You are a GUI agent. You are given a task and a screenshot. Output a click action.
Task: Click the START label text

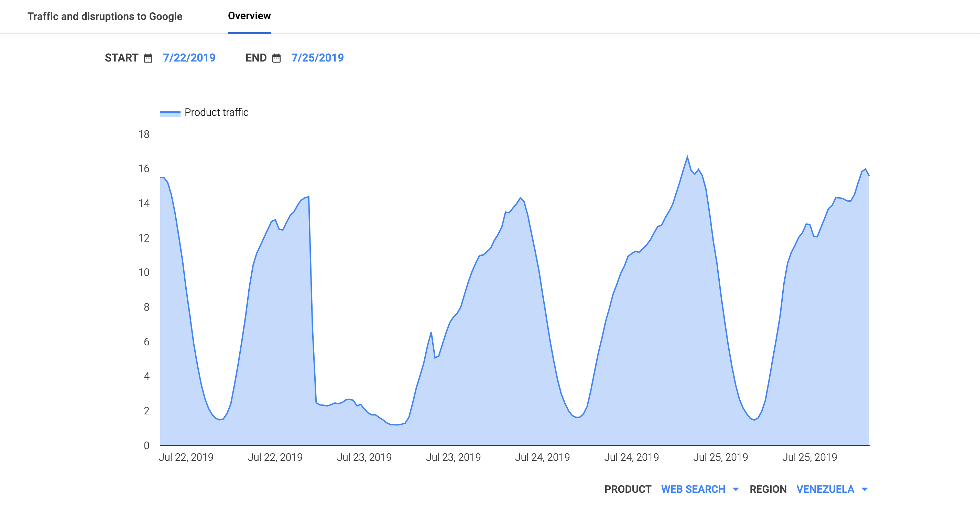pos(121,58)
